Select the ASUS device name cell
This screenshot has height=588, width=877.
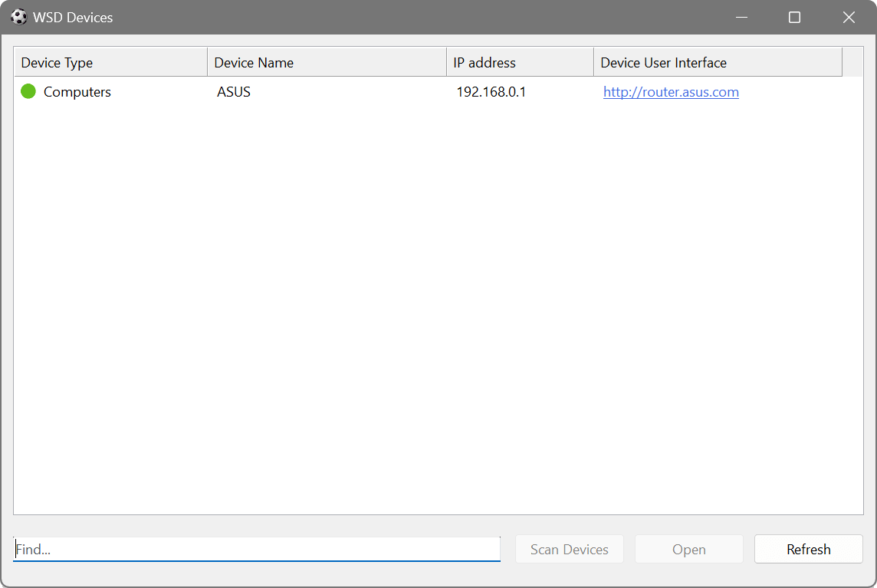coord(233,91)
